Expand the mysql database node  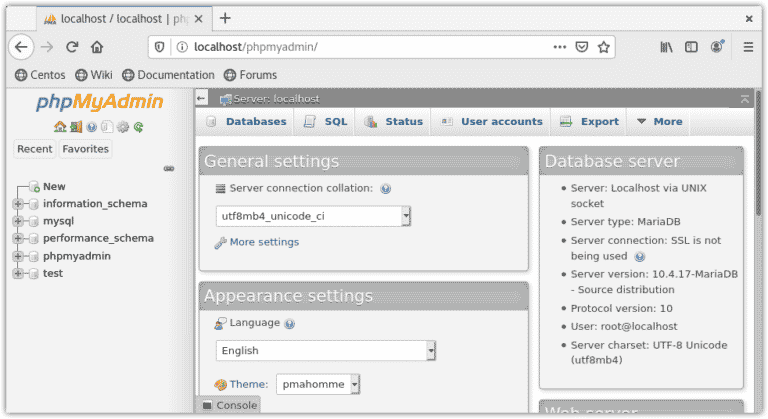click(x=17, y=221)
